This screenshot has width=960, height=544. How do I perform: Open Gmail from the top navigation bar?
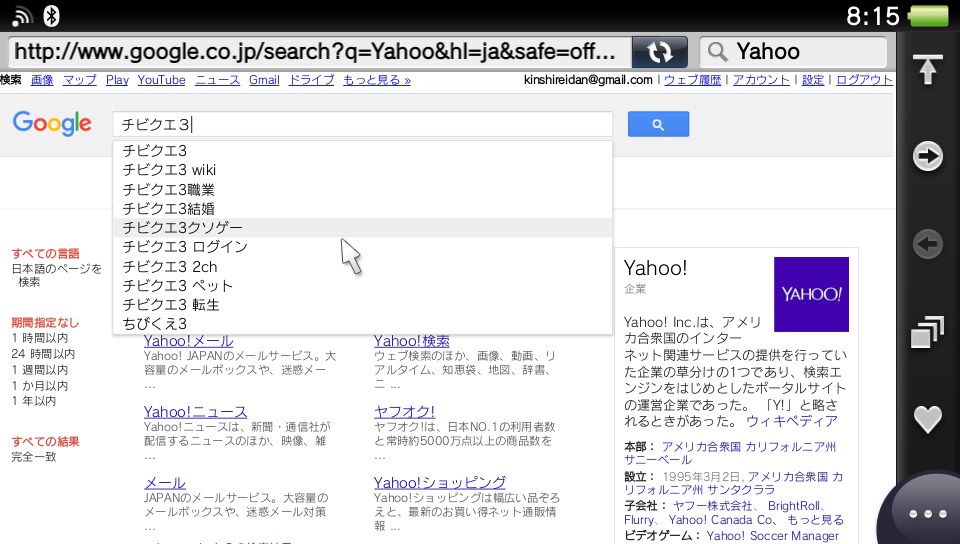click(x=264, y=80)
